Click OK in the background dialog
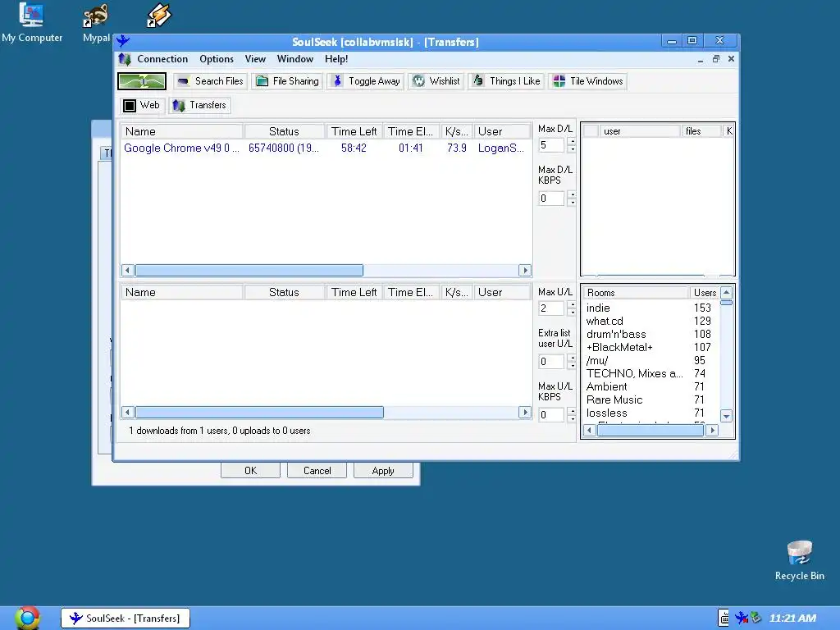Image resolution: width=840 pixels, height=630 pixels. 250,470
